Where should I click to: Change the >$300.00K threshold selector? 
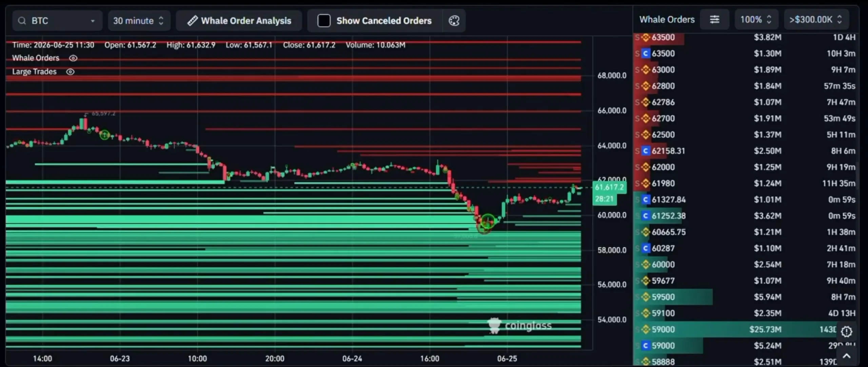tap(816, 20)
